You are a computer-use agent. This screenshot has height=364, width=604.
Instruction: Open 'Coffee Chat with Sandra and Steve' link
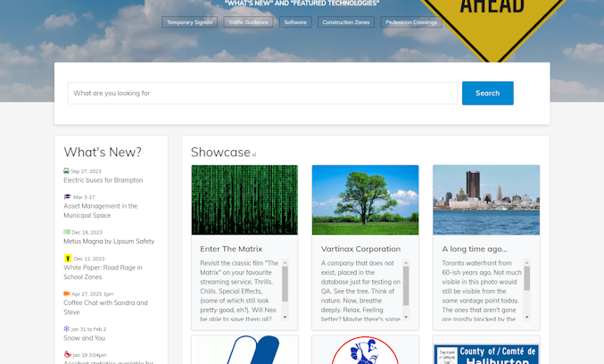click(x=105, y=308)
